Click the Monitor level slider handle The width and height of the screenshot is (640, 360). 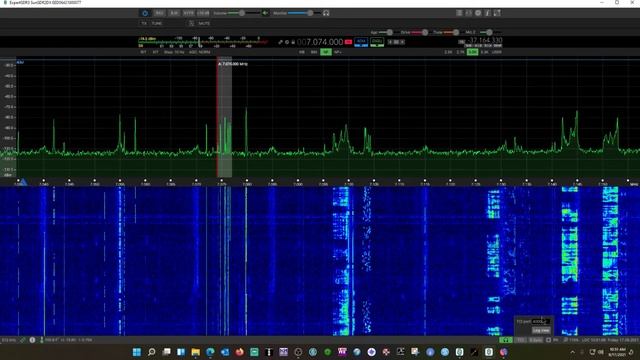coord(310,13)
